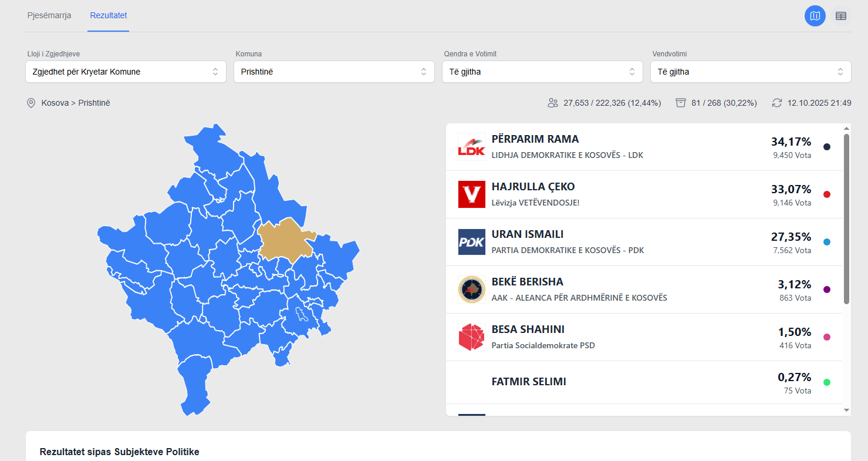Click the ballot box counted icon
This screenshot has width=868, height=461.
[681, 103]
